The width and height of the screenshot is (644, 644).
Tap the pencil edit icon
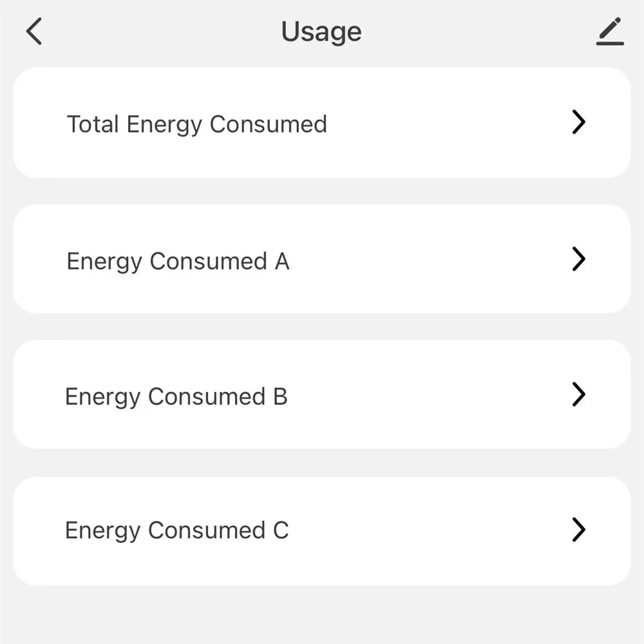[610, 32]
